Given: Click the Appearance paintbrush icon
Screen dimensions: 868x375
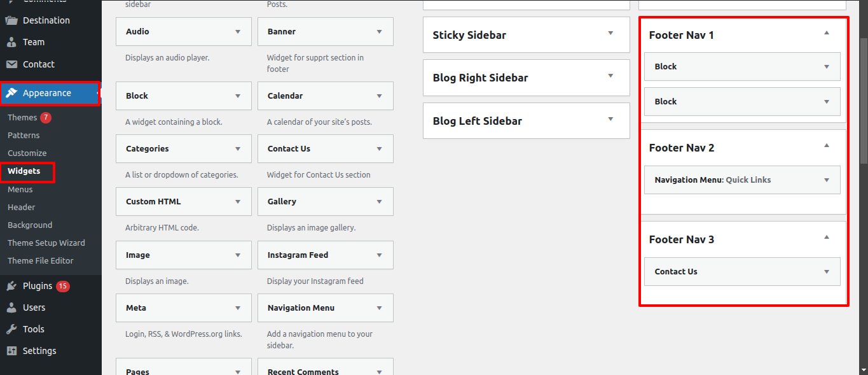Looking at the screenshot, I should (11, 93).
